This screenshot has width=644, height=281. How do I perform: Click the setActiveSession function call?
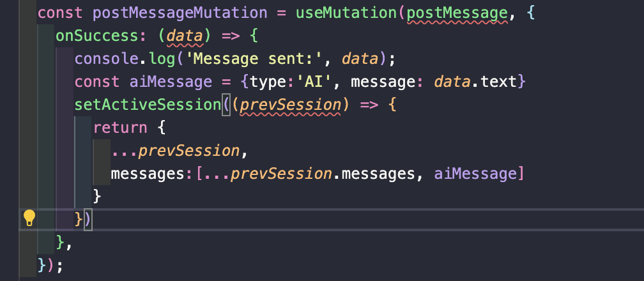tap(148, 105)
